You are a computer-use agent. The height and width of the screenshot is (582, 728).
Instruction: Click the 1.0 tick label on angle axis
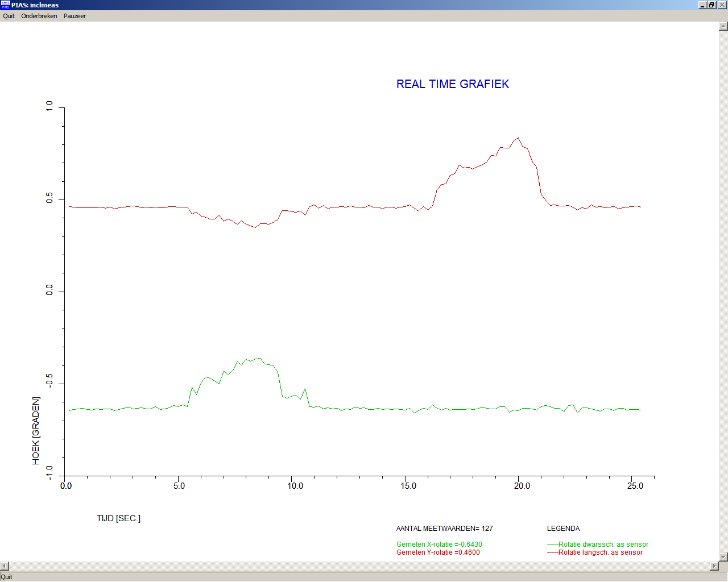tap(49, 106)
